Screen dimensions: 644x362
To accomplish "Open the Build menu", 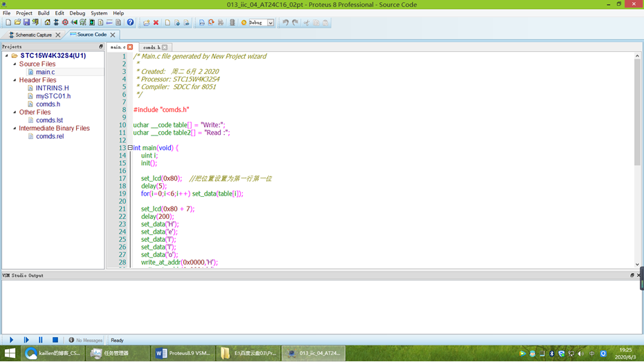I will pos(44,13).
